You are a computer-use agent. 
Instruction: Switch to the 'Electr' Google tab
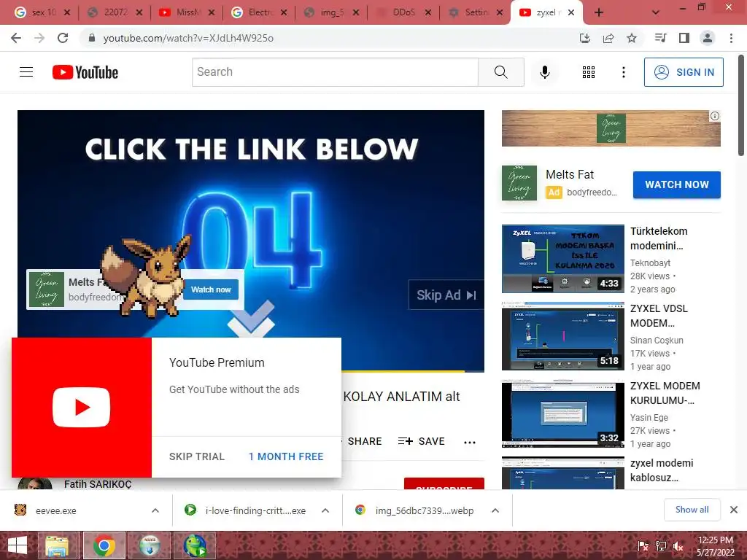pyautogui.click(x=259, y=12)
